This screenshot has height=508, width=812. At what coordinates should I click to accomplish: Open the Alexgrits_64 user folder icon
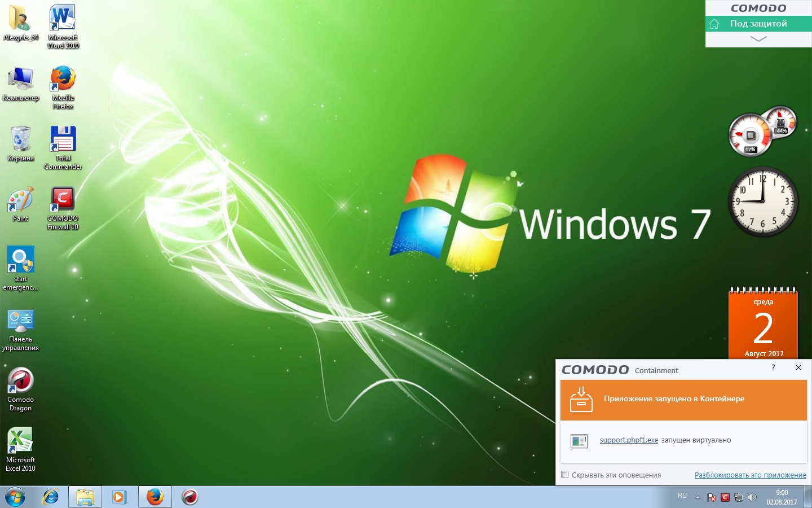[x=20, y=23]
